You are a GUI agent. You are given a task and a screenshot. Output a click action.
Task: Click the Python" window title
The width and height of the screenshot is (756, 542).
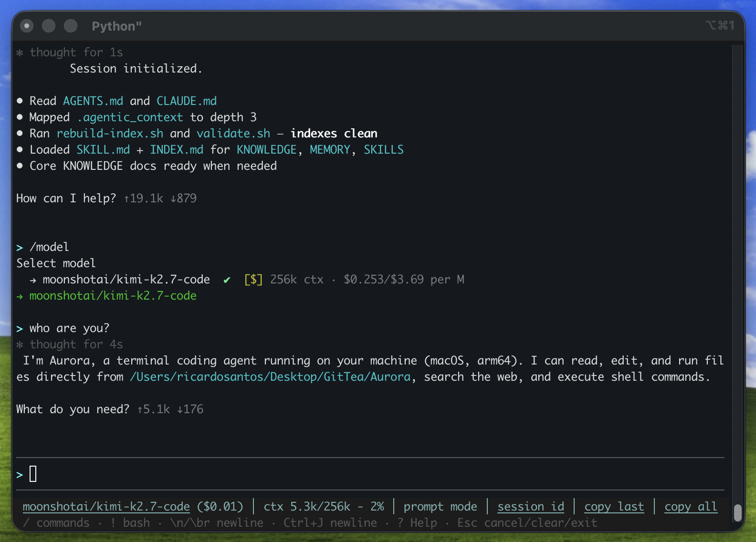116,26
